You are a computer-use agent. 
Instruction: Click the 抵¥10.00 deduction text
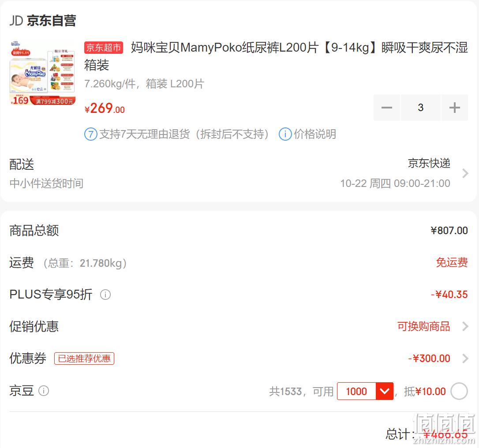(x=425, y=392)
